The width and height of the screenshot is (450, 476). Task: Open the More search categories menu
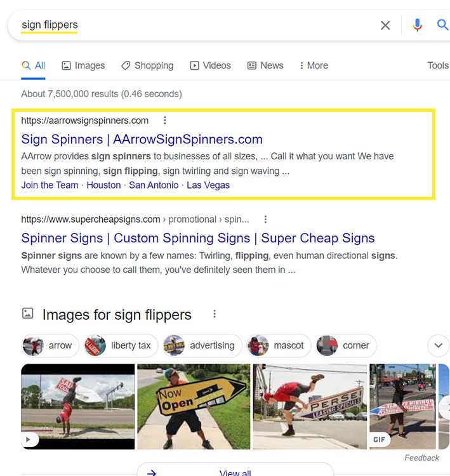(314, 65)
